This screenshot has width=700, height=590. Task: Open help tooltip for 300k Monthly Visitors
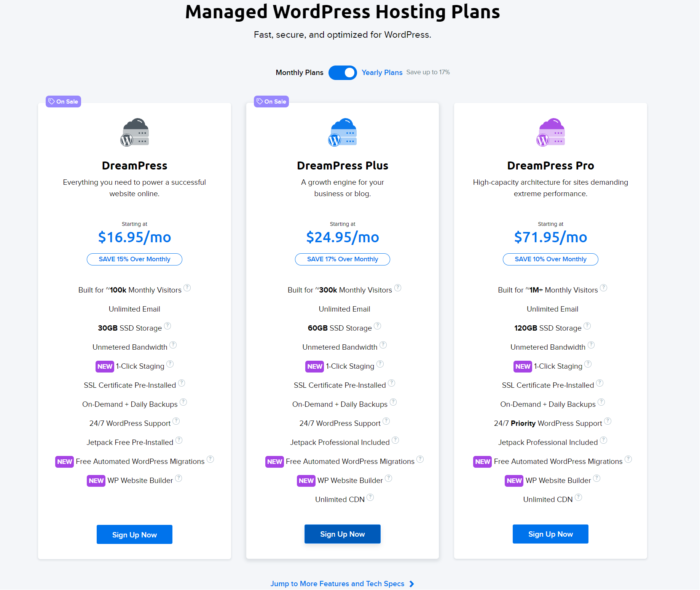(x=398, y=288)
